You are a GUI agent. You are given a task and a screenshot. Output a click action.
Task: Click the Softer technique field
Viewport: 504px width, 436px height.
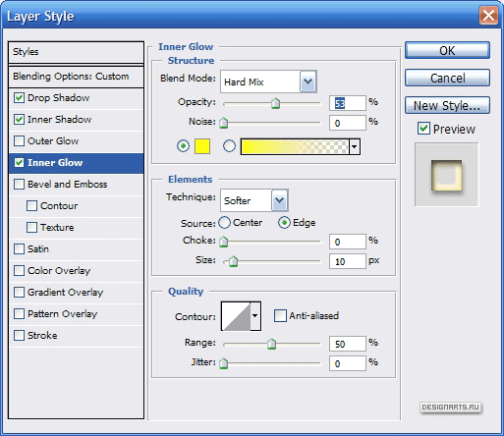tap(247, 200)
